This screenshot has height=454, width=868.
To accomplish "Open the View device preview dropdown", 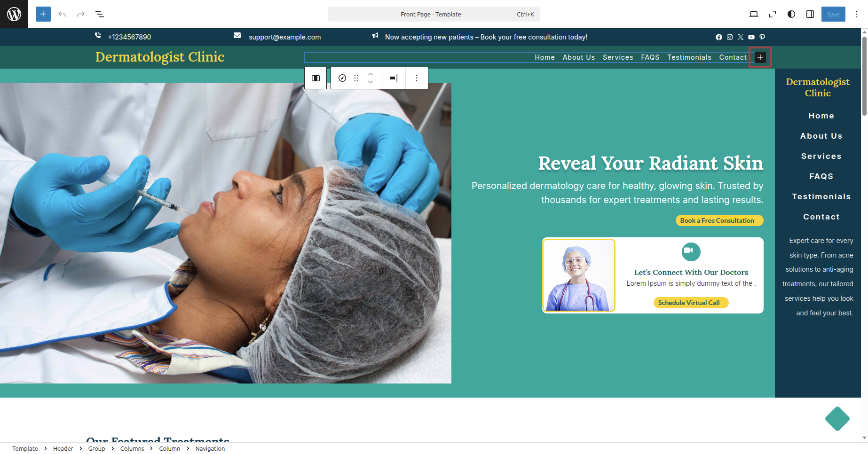I will (x=754, y=14).
